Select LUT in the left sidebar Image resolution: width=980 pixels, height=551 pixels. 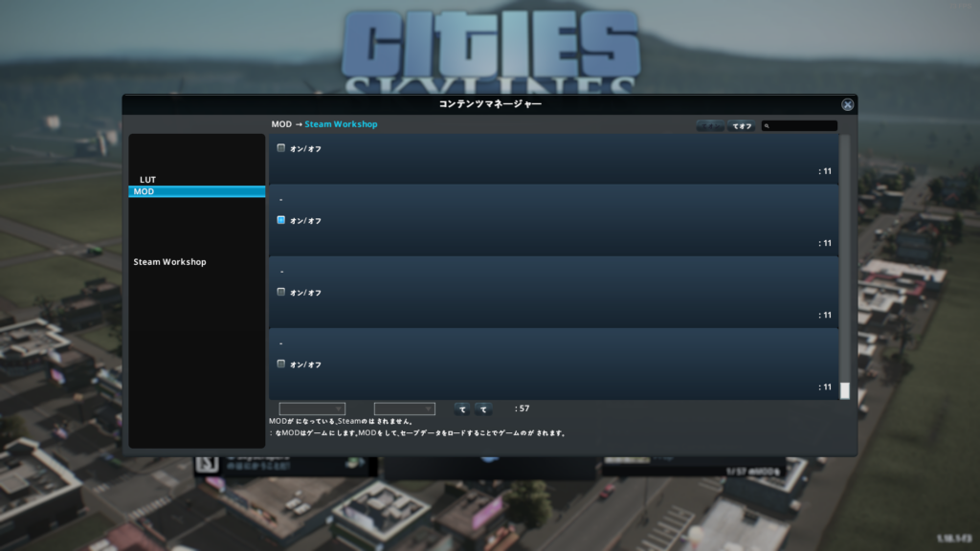[x=147, y=180]
